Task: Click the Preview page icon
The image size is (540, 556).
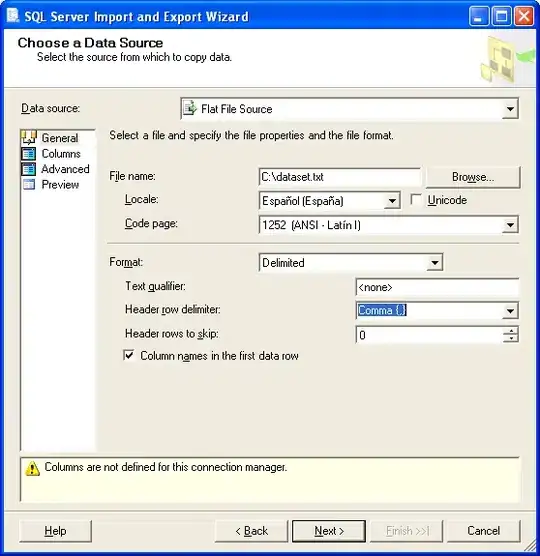Action: tap(28, 184)
